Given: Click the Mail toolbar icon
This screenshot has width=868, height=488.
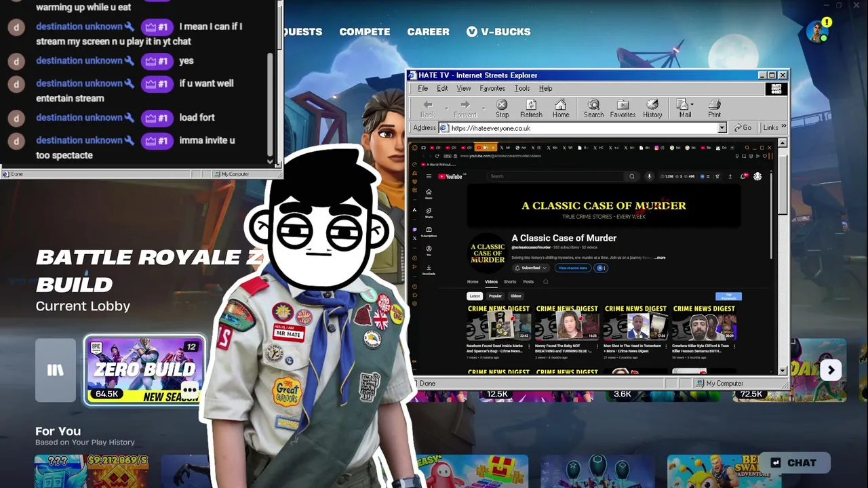Looking at the screenshot, I should [x=684, y=108].
